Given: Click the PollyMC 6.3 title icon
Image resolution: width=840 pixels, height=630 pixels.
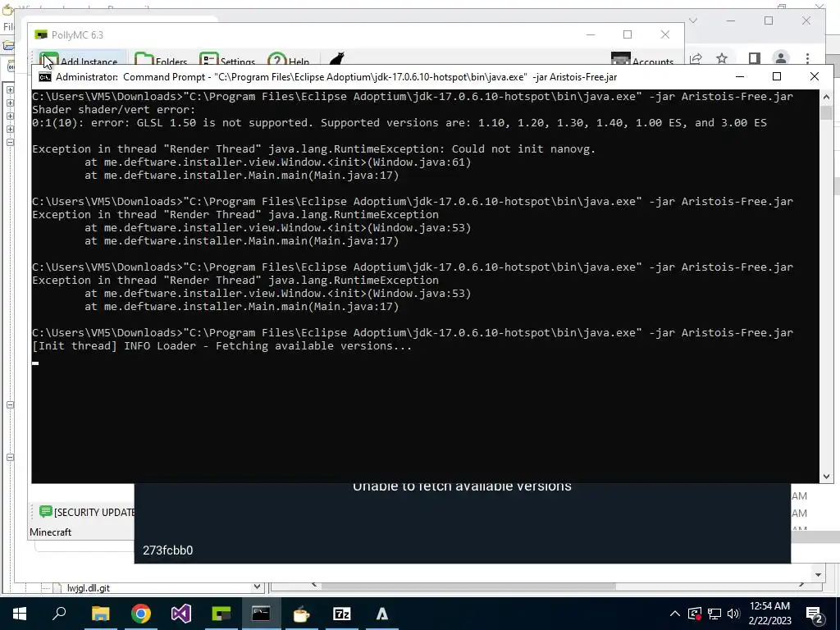Looking at the screenshot, I should point(41,34).
